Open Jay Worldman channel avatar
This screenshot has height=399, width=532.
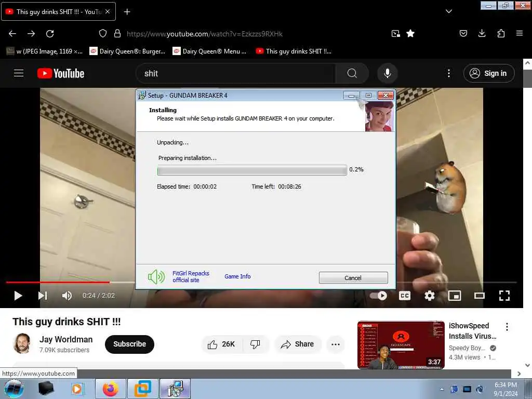tap(22, 343)
